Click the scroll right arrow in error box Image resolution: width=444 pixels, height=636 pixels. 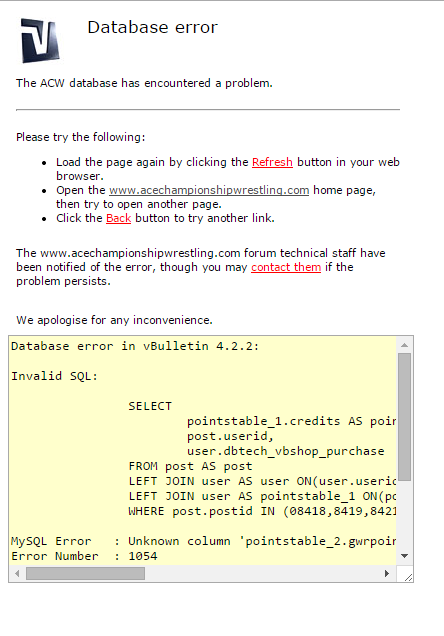[x=387, y=574]
